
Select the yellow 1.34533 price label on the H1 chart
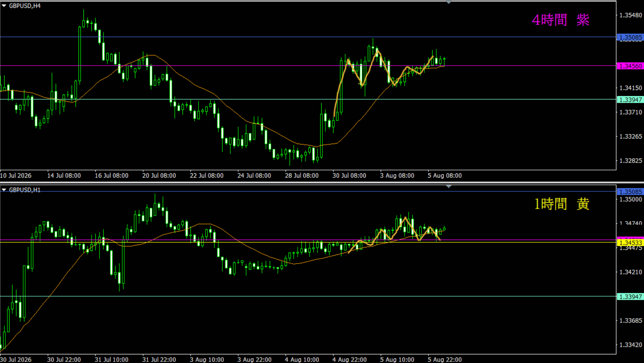630,243
